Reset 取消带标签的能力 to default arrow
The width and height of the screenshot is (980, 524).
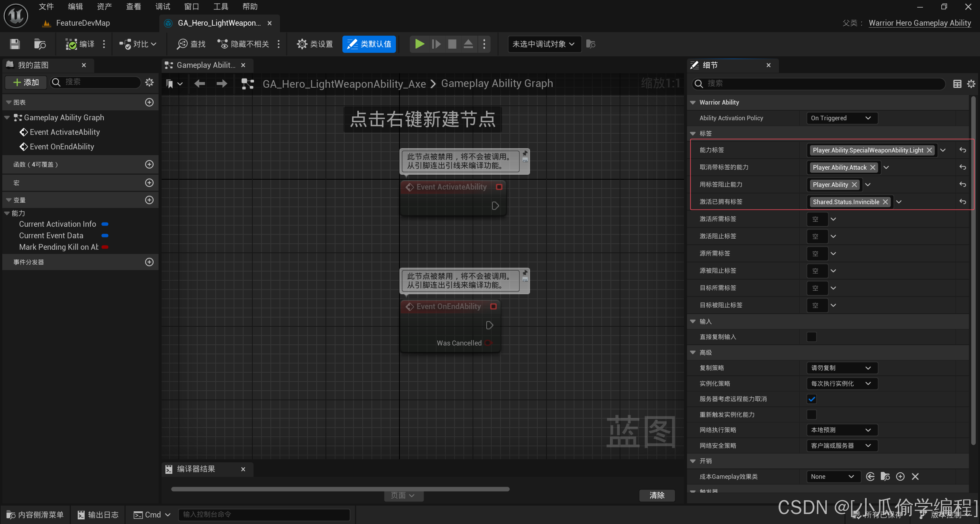pyautogui.click(x=962, y=167)
